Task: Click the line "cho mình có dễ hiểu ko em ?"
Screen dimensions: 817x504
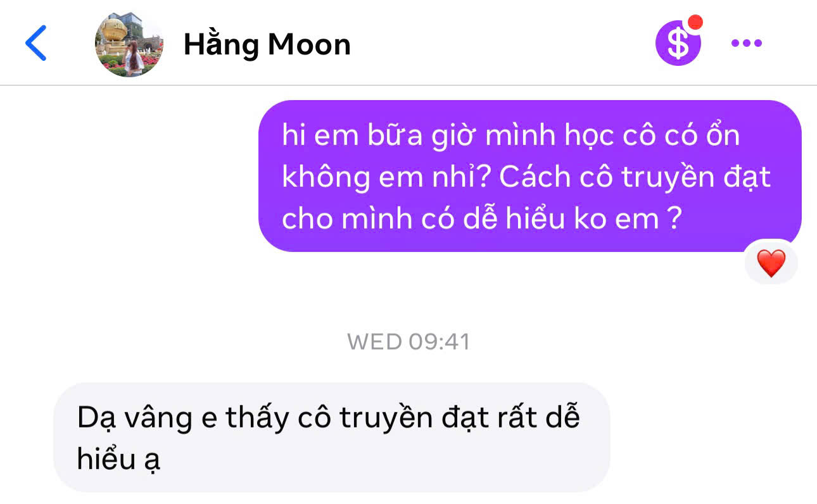Action: 481,218
